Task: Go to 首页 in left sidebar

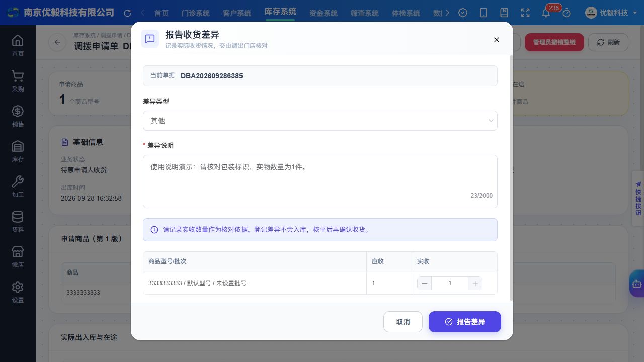Action: [18, 45]
